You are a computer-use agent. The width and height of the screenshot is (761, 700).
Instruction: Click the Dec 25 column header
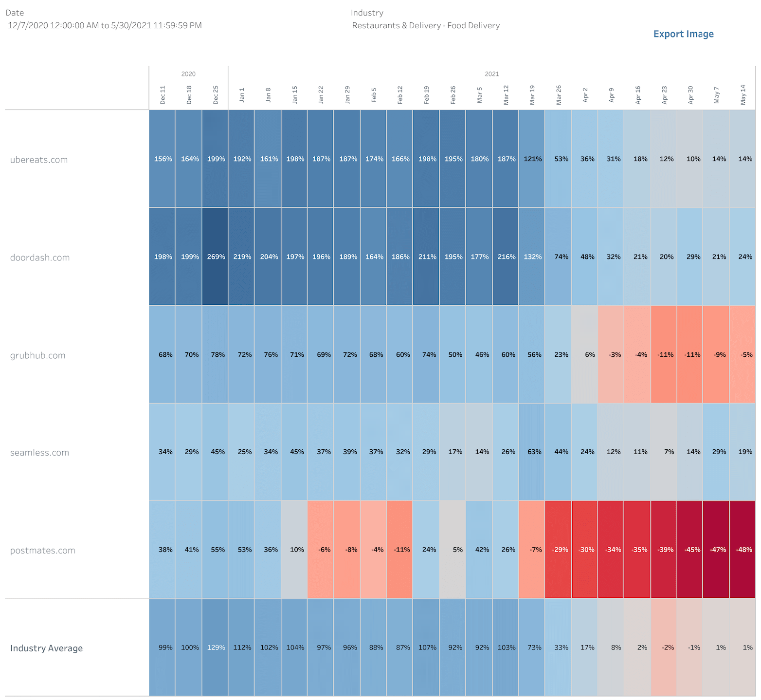pyautogui.click(x=215, y=95)
